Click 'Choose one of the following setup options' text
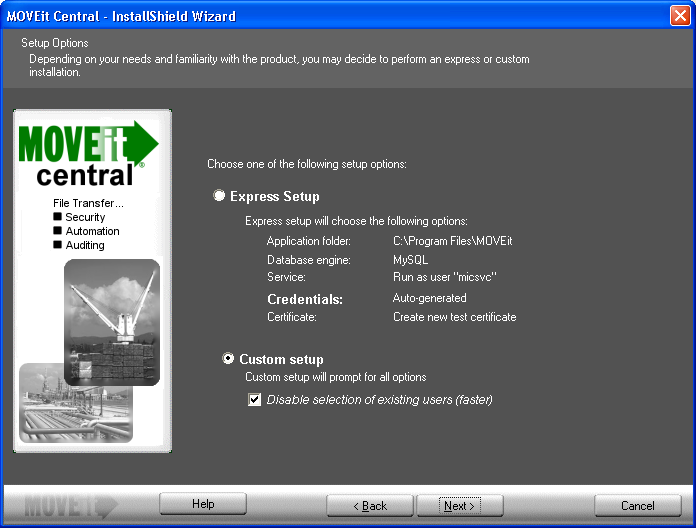696x528 pixels. pos(307,164)
